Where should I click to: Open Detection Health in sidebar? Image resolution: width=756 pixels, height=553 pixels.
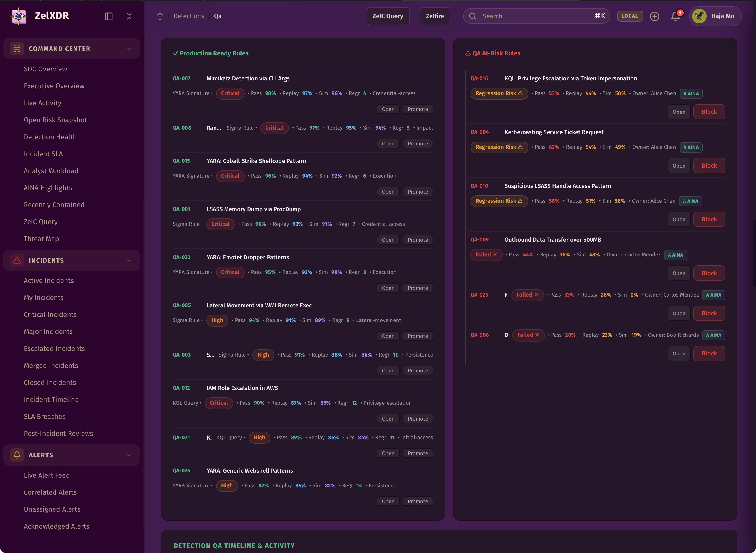coord(50,137)
